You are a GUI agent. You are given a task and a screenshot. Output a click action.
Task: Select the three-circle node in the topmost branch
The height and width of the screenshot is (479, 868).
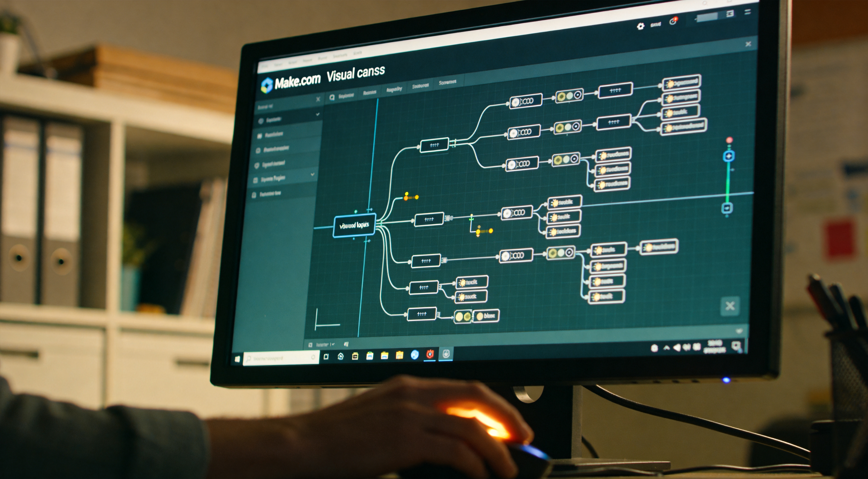point(569,96)
